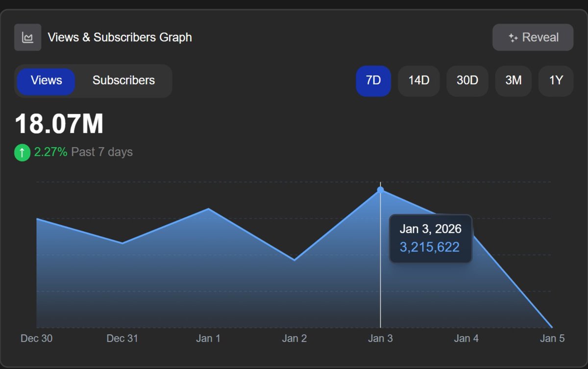The image size is (588, 369).
Task: Select the 1Y time range
Action: click(556, 81)
